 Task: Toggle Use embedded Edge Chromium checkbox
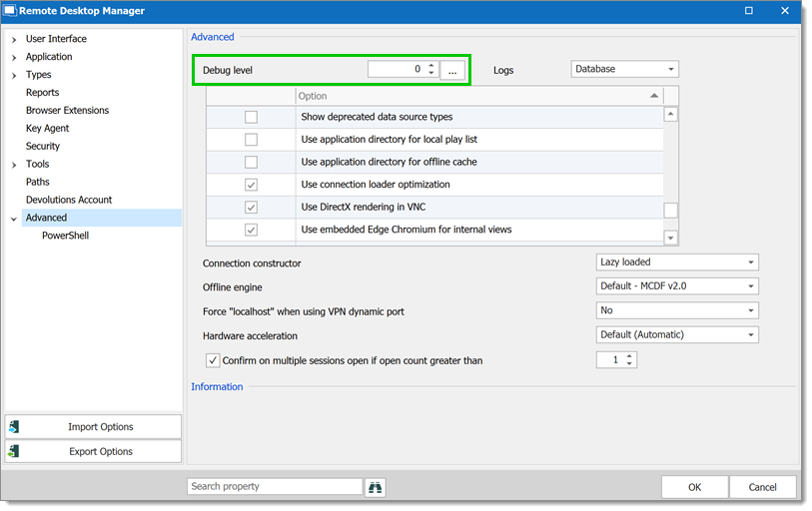tap(251, 230)
